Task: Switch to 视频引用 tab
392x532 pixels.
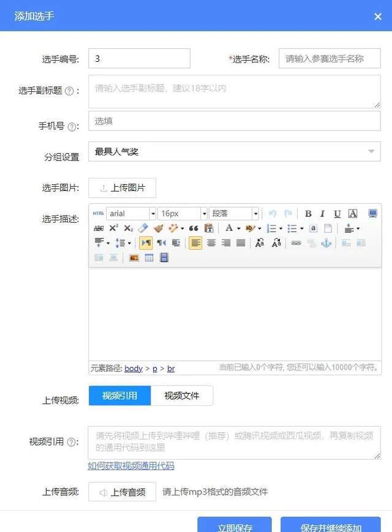Action: click(x=119, y=395)
